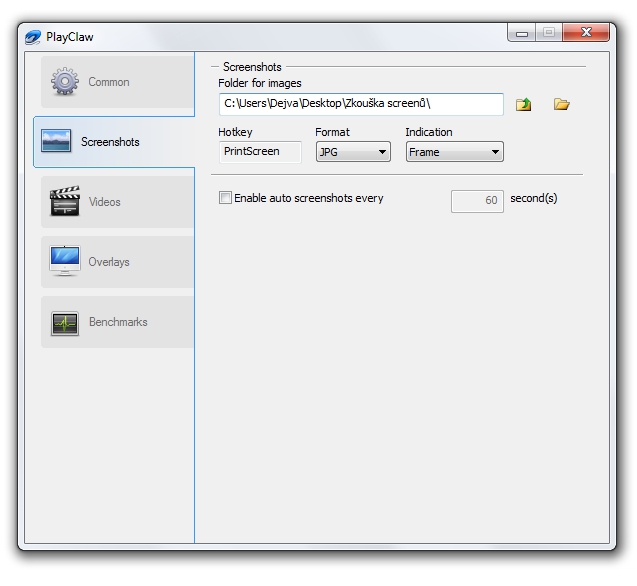Click the select folder icon with green arrow

click(x=523, y=104)
